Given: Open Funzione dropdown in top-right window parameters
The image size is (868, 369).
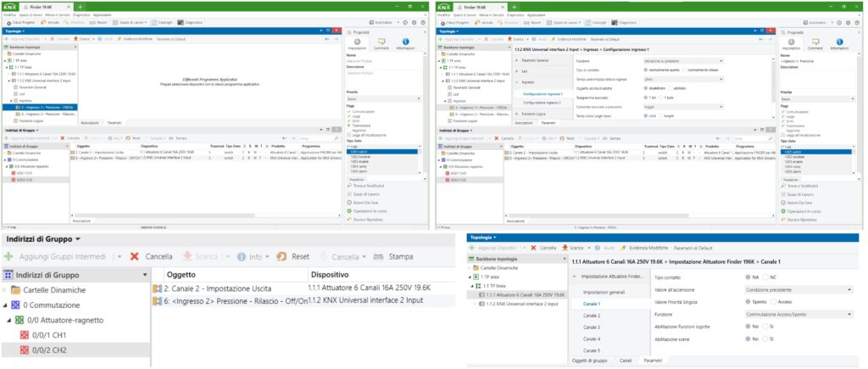Looking at the screenshot, I should (x=684, y=61).
